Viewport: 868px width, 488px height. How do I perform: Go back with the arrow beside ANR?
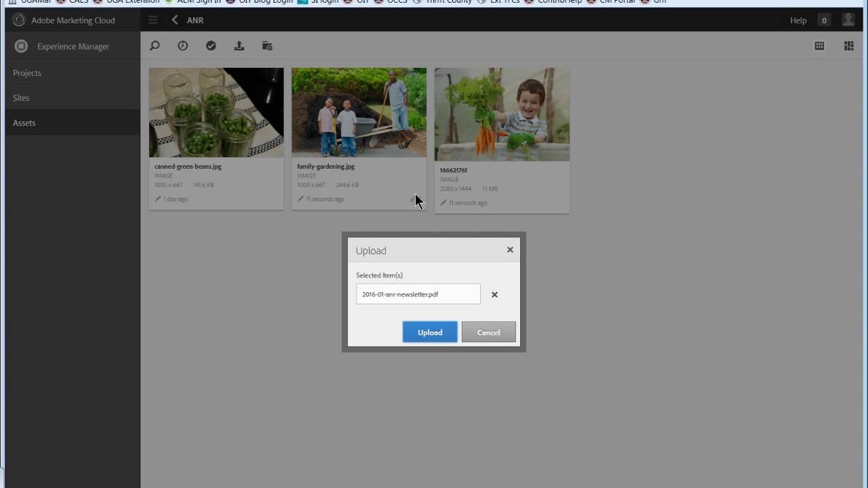coord(175,20)
